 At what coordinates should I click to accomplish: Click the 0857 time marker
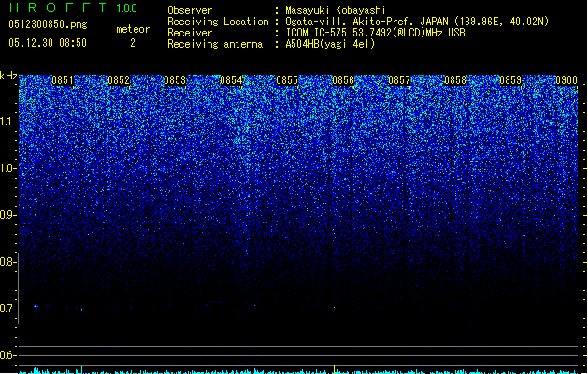coord(399,80)
